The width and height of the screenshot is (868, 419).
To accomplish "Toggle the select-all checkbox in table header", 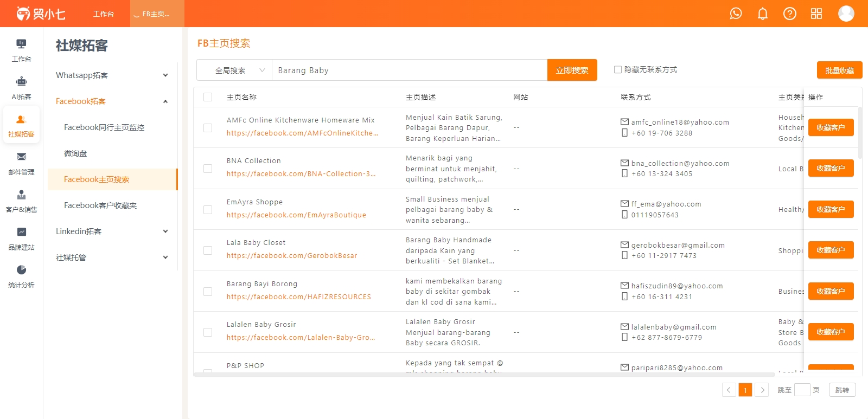I will 208,97.
